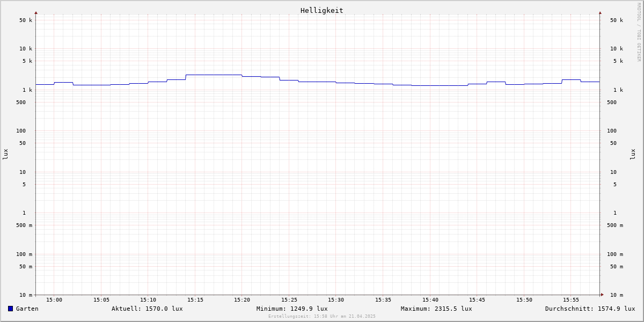Click the Minimum: 1249.9 lux value
This screenshot has height=322, width=644.
pos(292,309)
